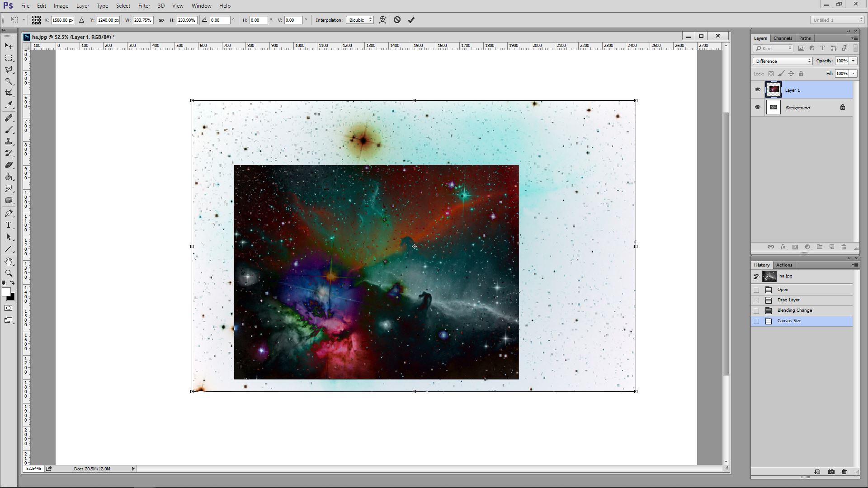
Task: Open the Interpolation Bicubic dropdown
Action: [360, 20]
